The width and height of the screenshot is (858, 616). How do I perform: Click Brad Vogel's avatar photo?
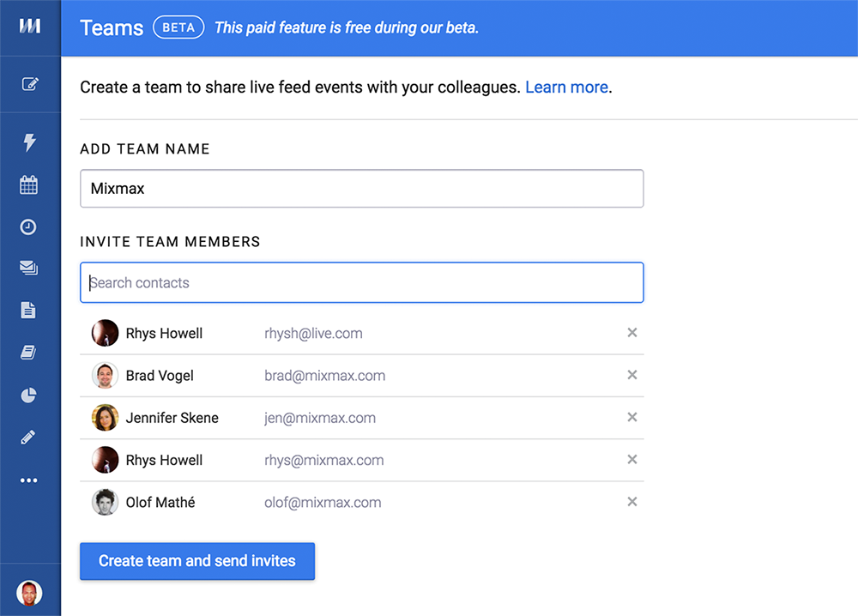tap(105, 375)
